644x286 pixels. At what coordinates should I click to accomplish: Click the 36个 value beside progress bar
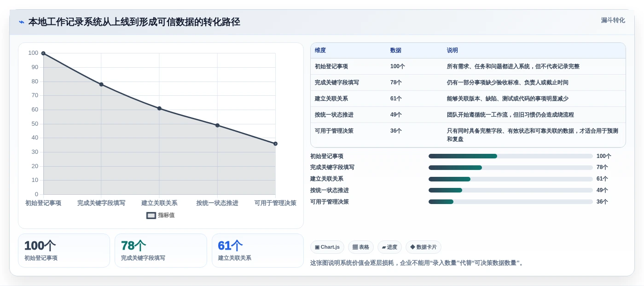coord(602,202)
